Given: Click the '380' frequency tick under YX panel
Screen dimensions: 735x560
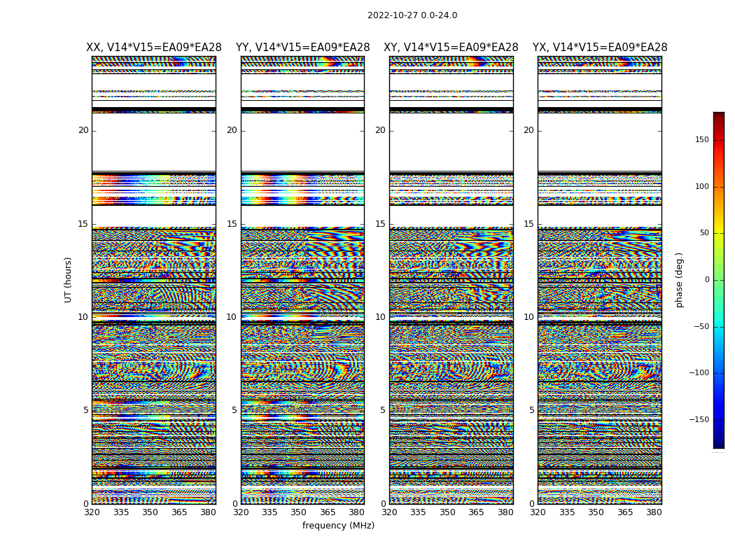Looking at the screenshot, I should coord(654,512).
